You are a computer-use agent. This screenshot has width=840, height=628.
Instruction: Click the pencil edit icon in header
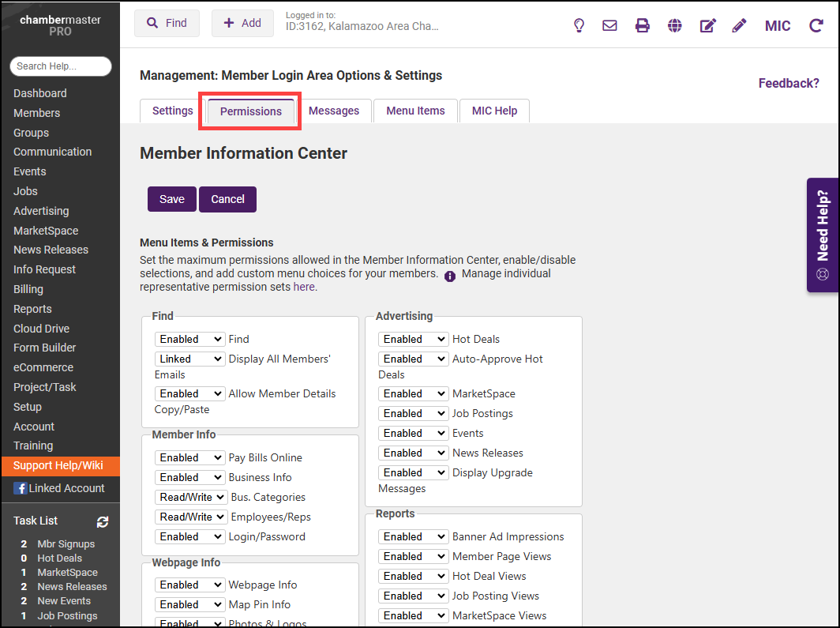point(739,25)
